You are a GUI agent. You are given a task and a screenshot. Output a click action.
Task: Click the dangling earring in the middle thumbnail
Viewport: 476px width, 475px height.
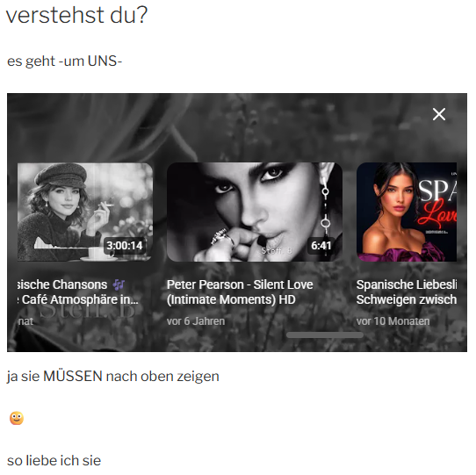point(326,210)
